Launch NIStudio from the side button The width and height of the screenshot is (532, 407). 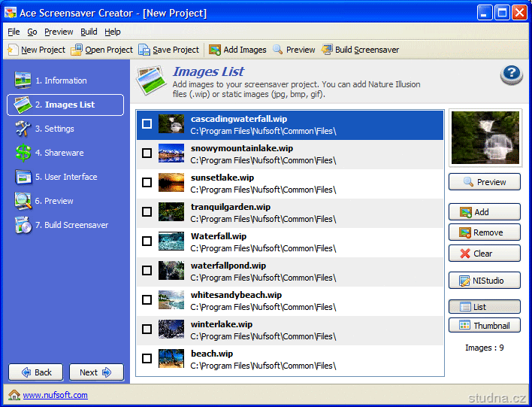[485, 281]
